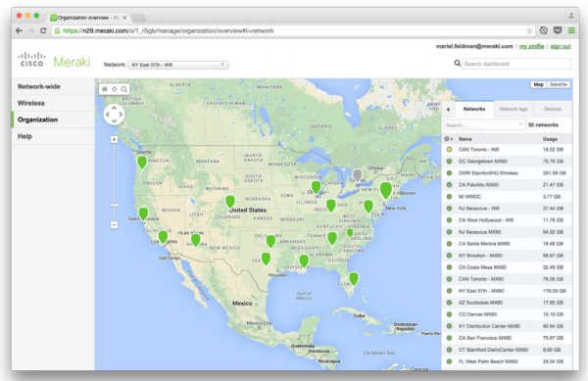Open the Networks tab
The width and height of the screenshot is (588, 381).
pos(474,109)
